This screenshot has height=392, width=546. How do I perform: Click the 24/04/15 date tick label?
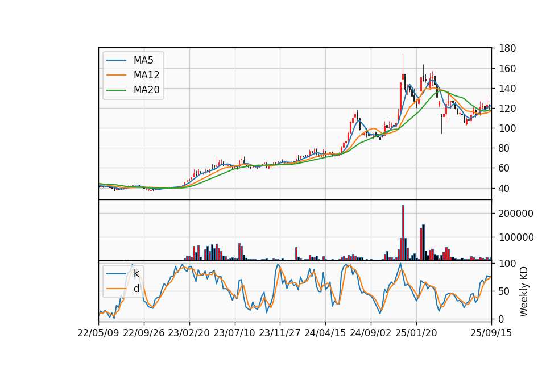click(x=325, y=333)
